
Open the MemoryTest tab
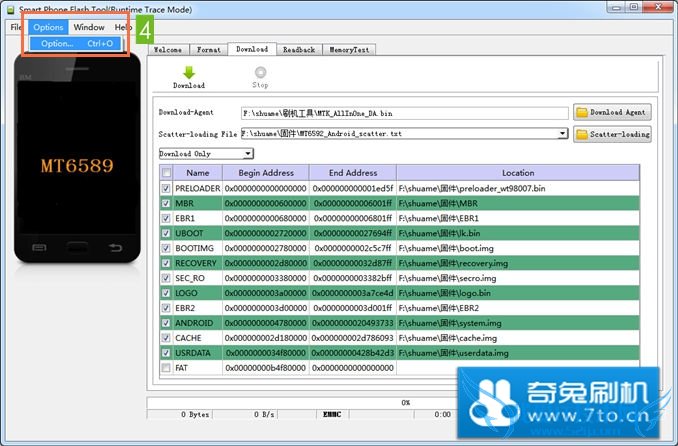coord(349,49)
